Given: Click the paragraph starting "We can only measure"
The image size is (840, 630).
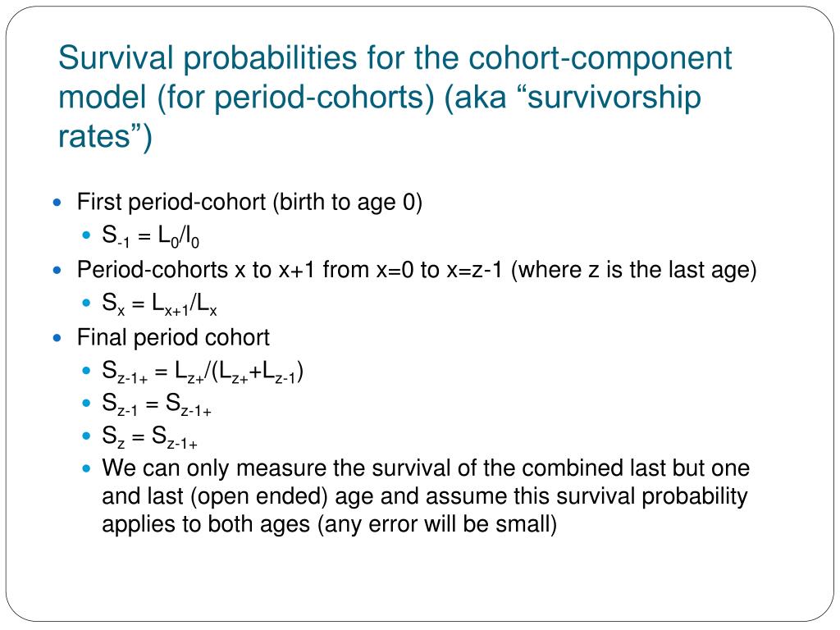Looking at the screenshot, I should coord(426,496).
